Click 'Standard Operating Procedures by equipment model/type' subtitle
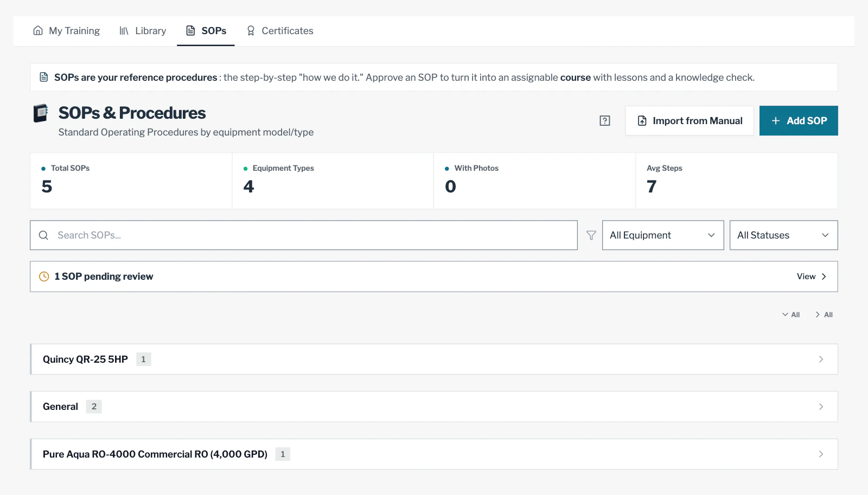Image resolution: width=868 pixels, height=495 pixels. click(186, 132)
